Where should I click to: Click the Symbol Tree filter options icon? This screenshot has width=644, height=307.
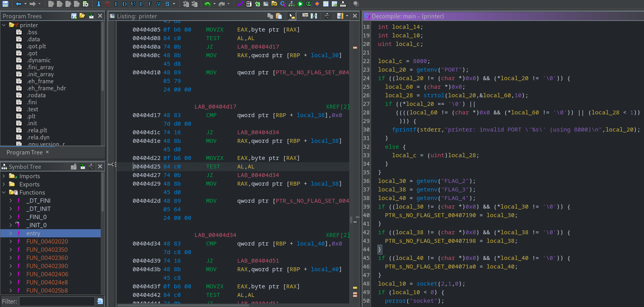(x=100, y=301)
